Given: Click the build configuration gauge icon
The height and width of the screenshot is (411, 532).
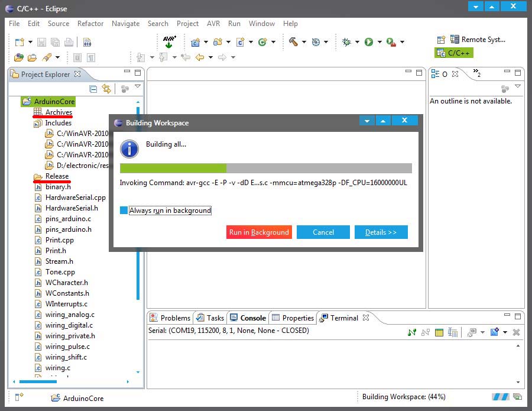Looking at the screenshot, I should (316, 42).
